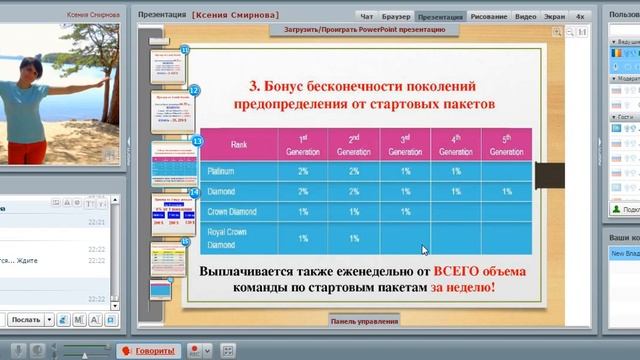Click the first small icon above chat messages

click(x=56, y=202)
